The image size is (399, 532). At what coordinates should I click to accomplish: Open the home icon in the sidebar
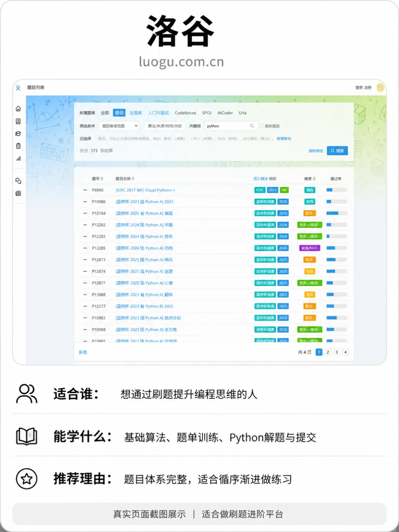tap(18, 109)
